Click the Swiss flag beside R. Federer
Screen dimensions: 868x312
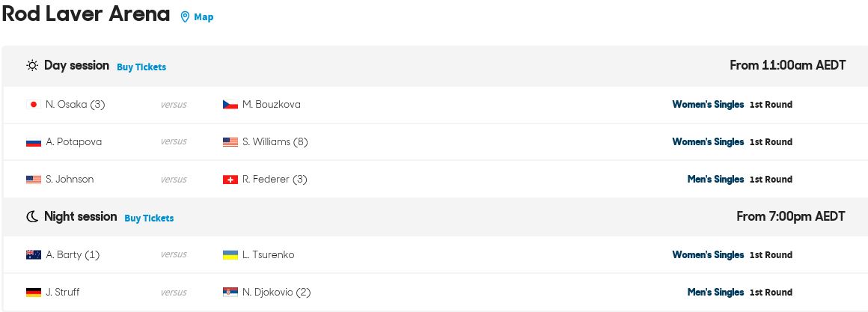(230, 180)
